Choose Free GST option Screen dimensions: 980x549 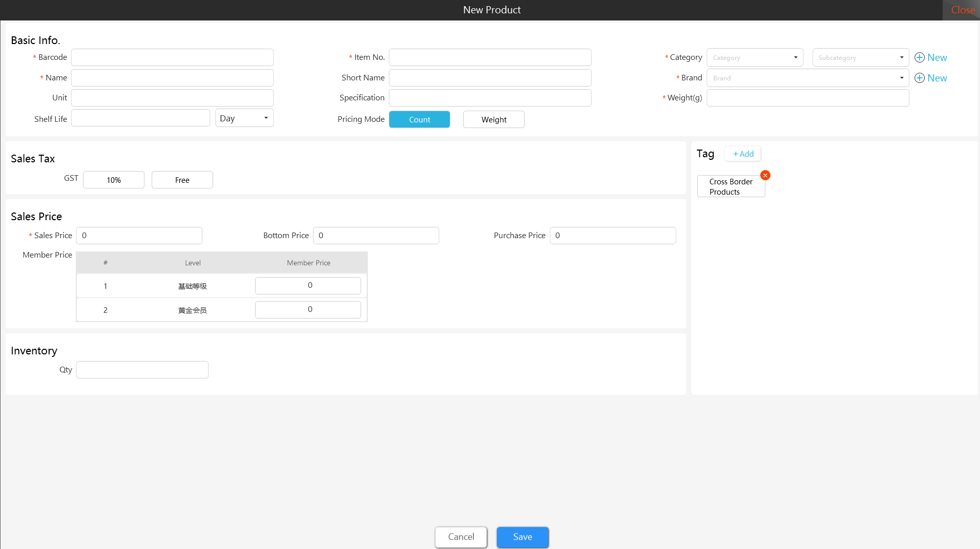tap(182, 180)
